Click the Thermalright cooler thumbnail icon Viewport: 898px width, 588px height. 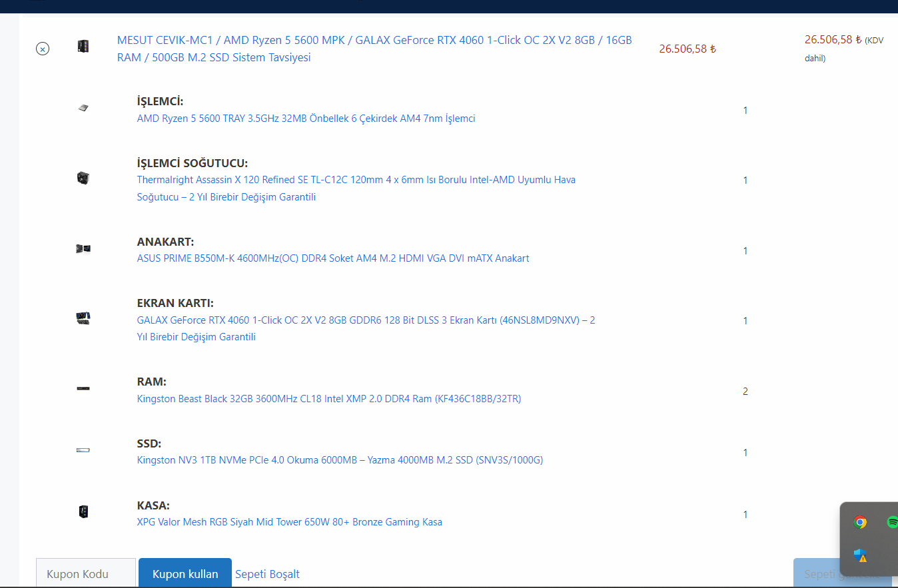[x=83, y=178]
